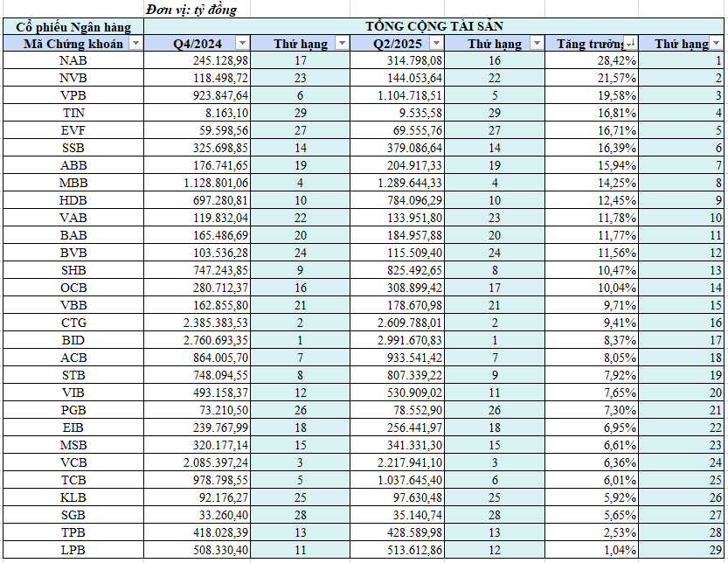This screenshot has width=728, height=563.
Task: Select the MSB ticker cell
Action: click(73, 446)
